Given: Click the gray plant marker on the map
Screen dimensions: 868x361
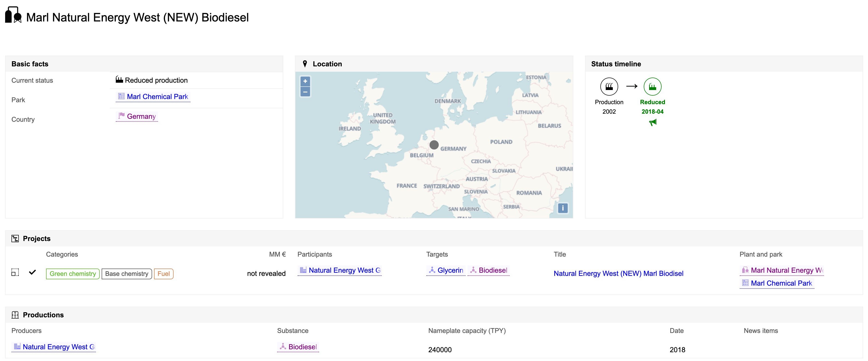Looking at the screenshot, I should click(x=434, y=145).
